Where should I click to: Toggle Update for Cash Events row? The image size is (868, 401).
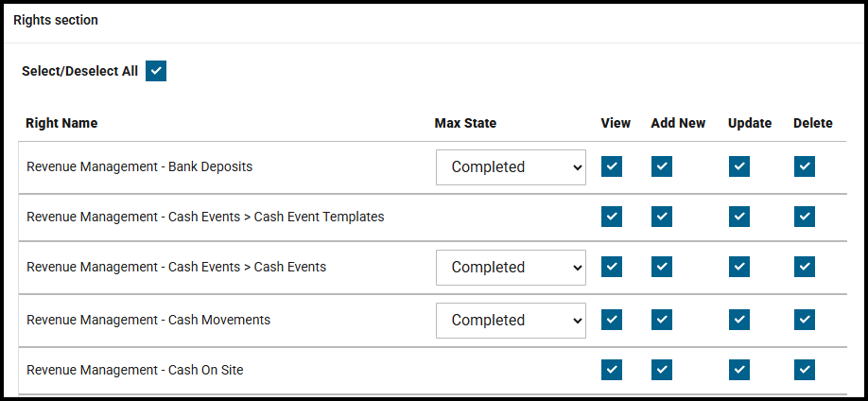click(739, 267)
